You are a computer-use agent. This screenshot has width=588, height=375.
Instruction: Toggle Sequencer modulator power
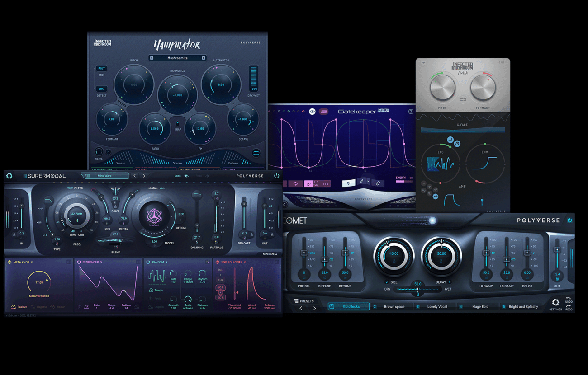pyautogui.click(x=79, y=262)
